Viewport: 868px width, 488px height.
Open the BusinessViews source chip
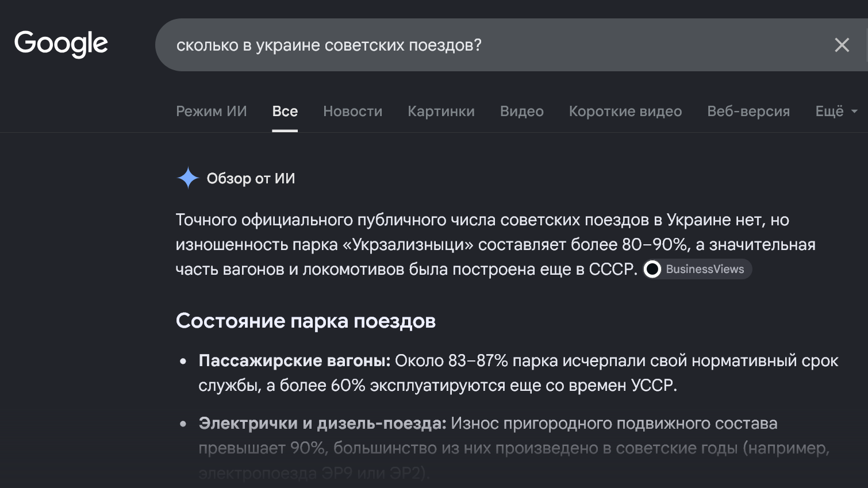point(697,269)
